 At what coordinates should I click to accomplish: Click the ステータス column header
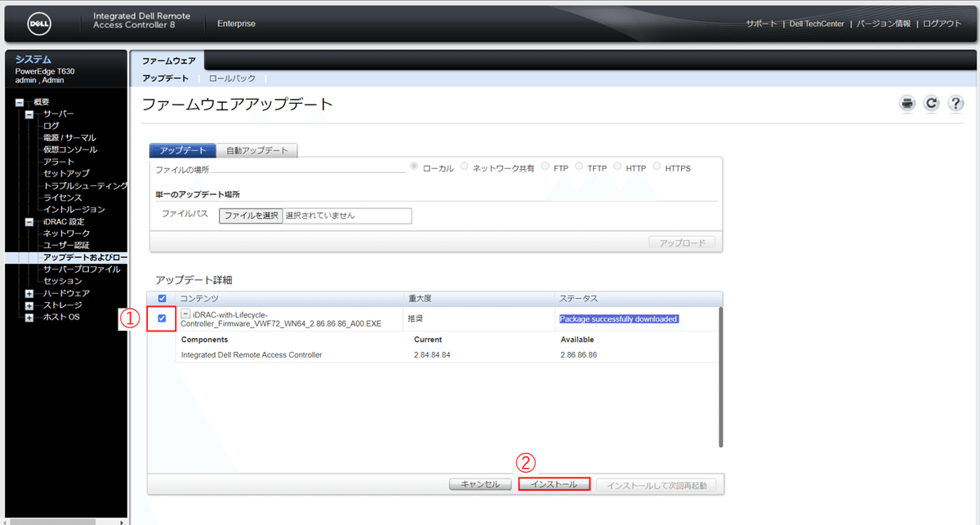pyautogui.click(x=579, y=299)
